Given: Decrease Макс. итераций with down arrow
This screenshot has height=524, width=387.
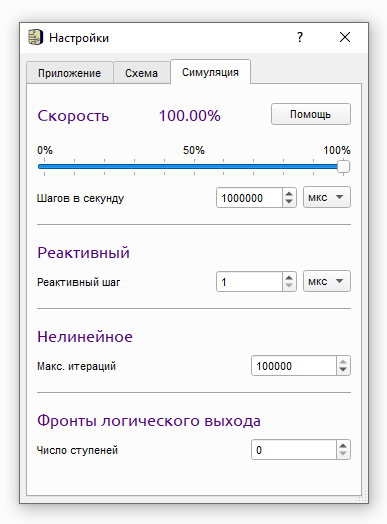Looking at the screenshot, I should [343, 370].
